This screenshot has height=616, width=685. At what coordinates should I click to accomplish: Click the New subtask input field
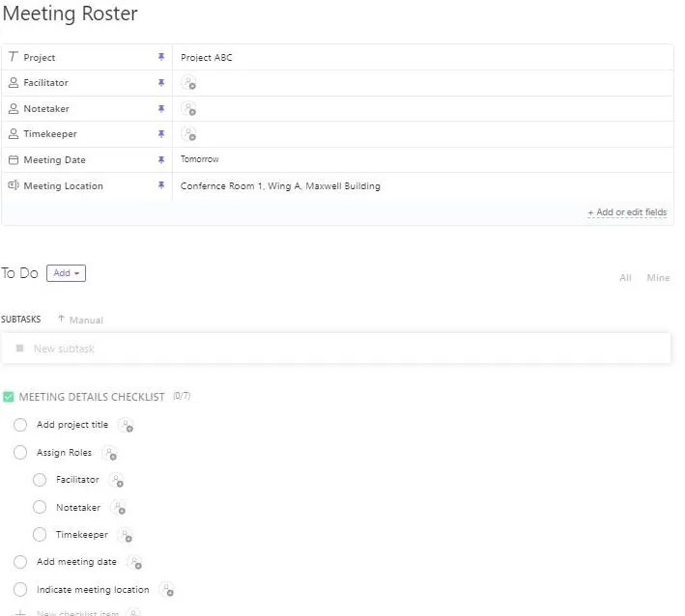[336, 349]
